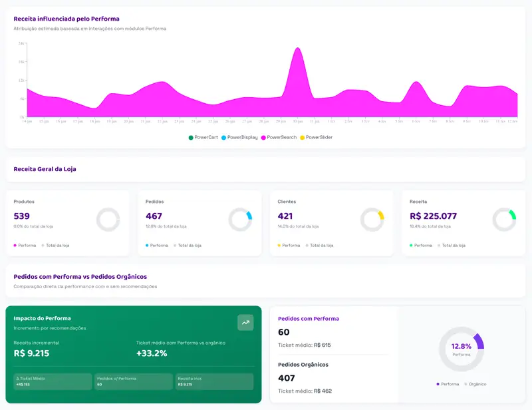Screen dimensions: 532x410
Task: Toggle Total da loja legend under the Receita card
Action: [452, 244]
